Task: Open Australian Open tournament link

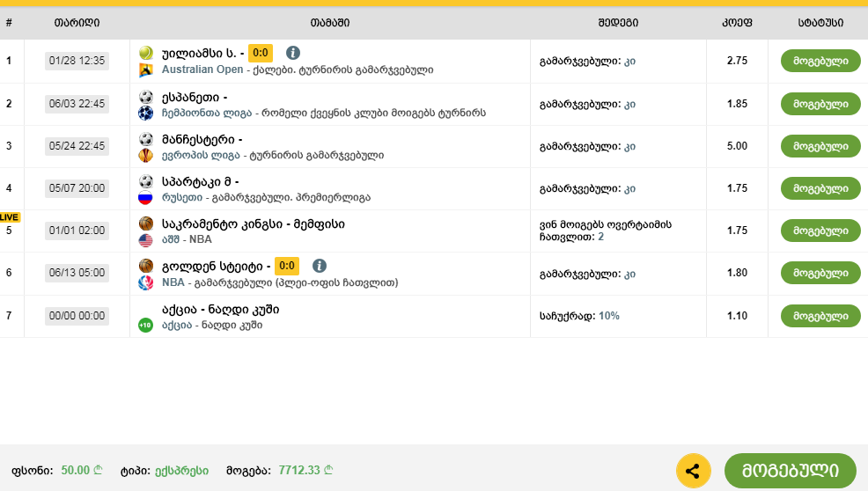Action: (x=202, y=70)
